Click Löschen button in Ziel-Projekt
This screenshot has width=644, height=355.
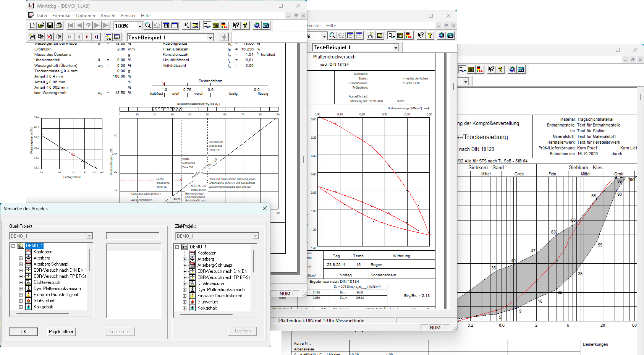(243, 331)
